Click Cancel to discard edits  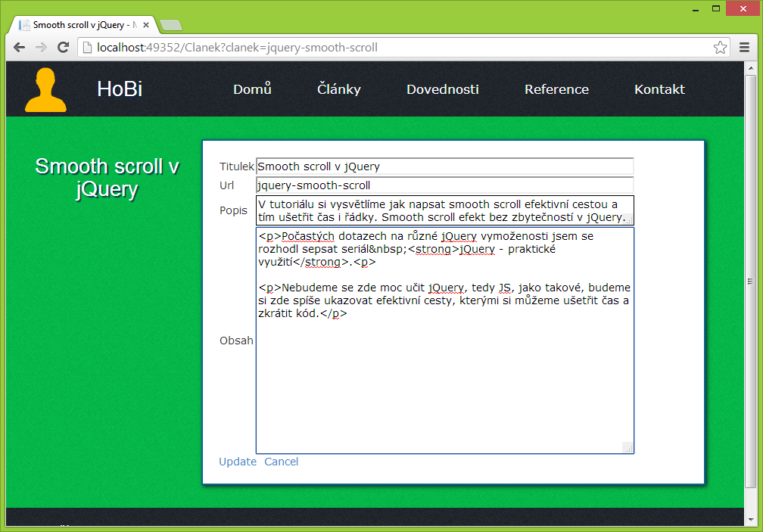[282, 462]
